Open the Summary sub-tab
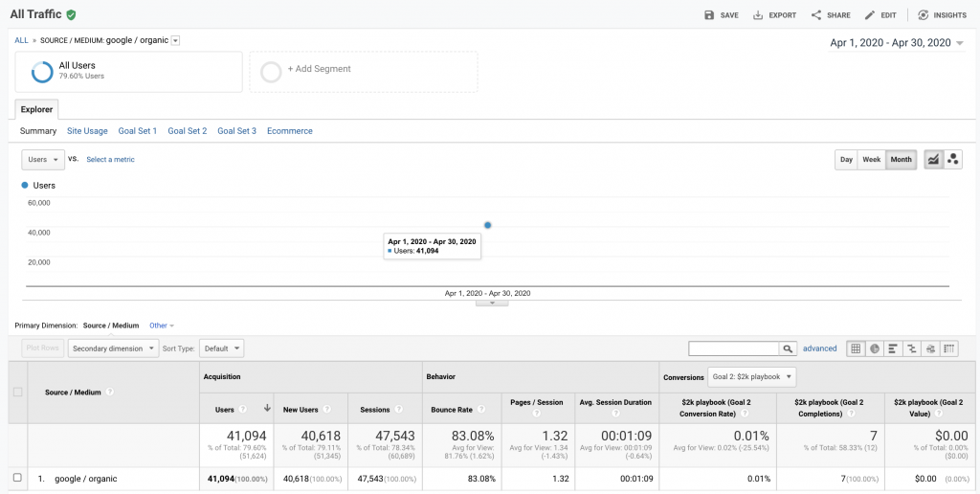 (38, 131)
